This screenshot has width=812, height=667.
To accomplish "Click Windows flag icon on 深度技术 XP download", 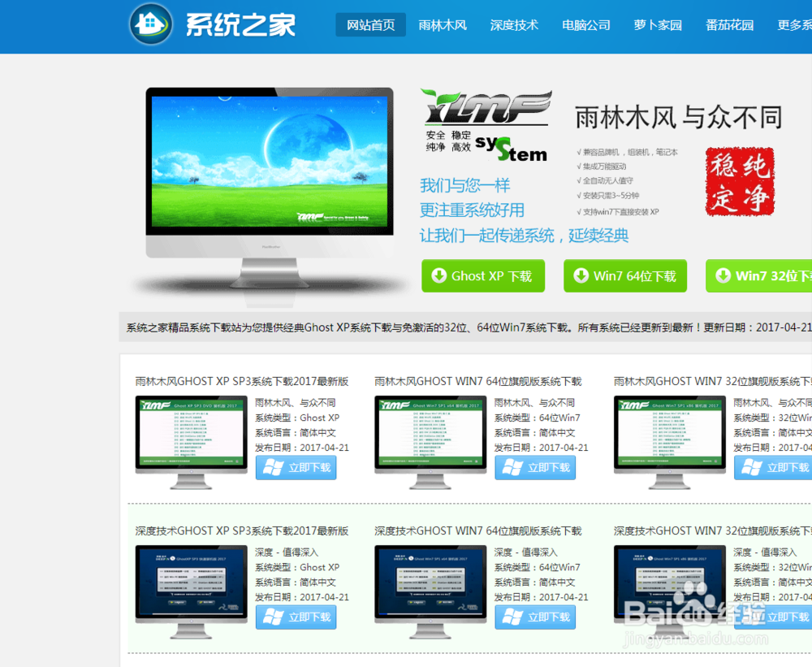I will coord(274,617).
